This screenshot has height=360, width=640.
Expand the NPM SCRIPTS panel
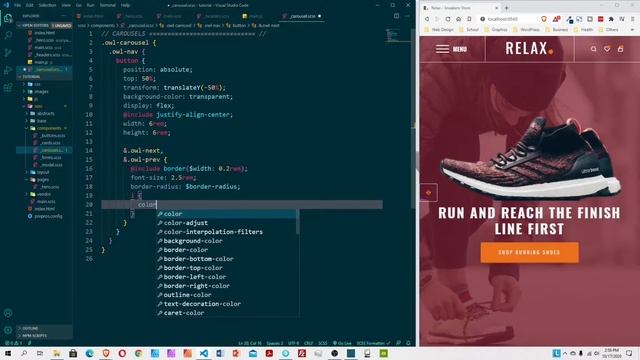[34, 336]
